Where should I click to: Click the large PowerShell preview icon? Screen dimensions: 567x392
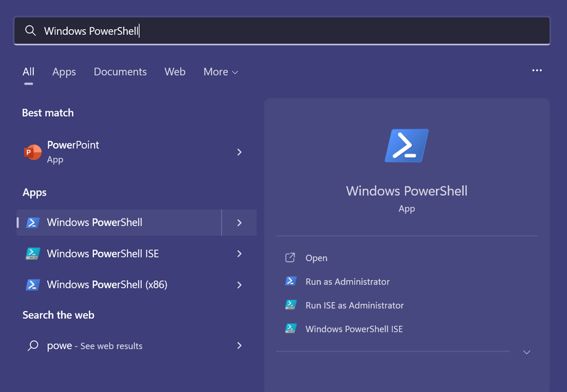(406, 145)
